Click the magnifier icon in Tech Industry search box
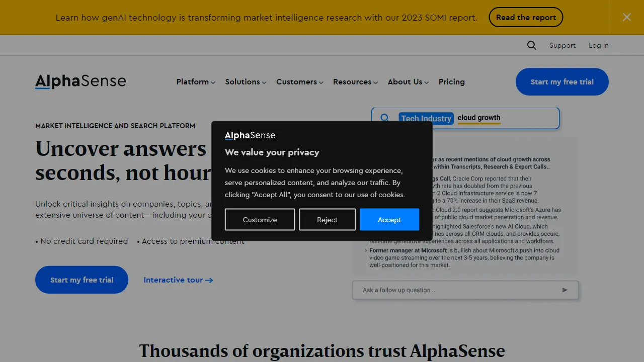The image size is (644, 362). coord(385,118)
